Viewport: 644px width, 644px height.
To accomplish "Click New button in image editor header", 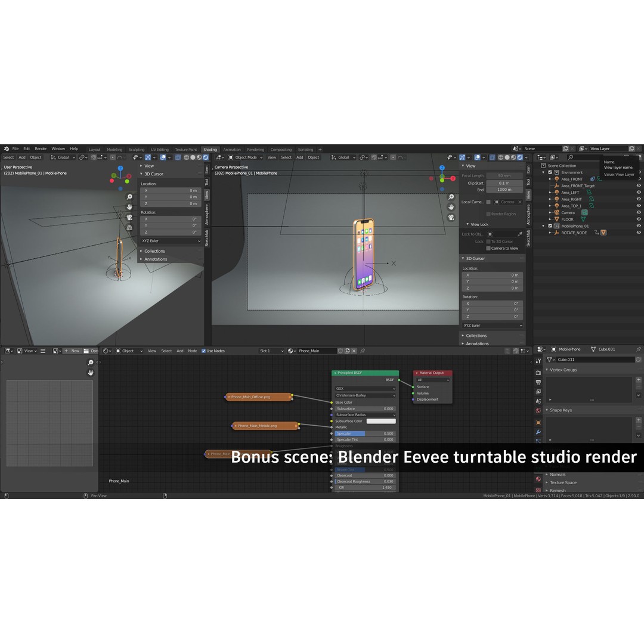I will pyautogui.click(x=72, y=351).
